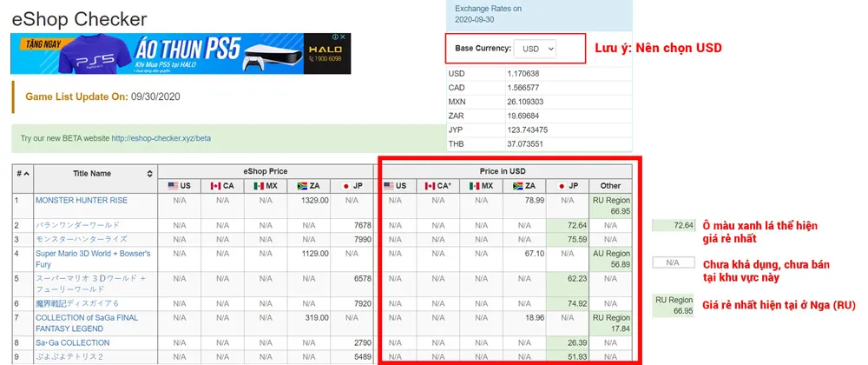The image size is (868, 365).
Task: Click the US flag under eShop Price
Action: tap(174, 186)
